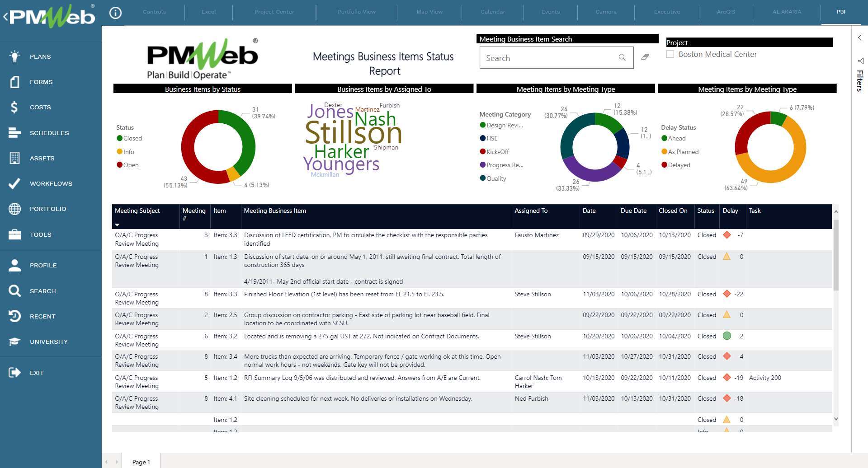The image size is (868, 468).
Task: Click the table vertical scrollbar down arrow
Action: point(836,419)
